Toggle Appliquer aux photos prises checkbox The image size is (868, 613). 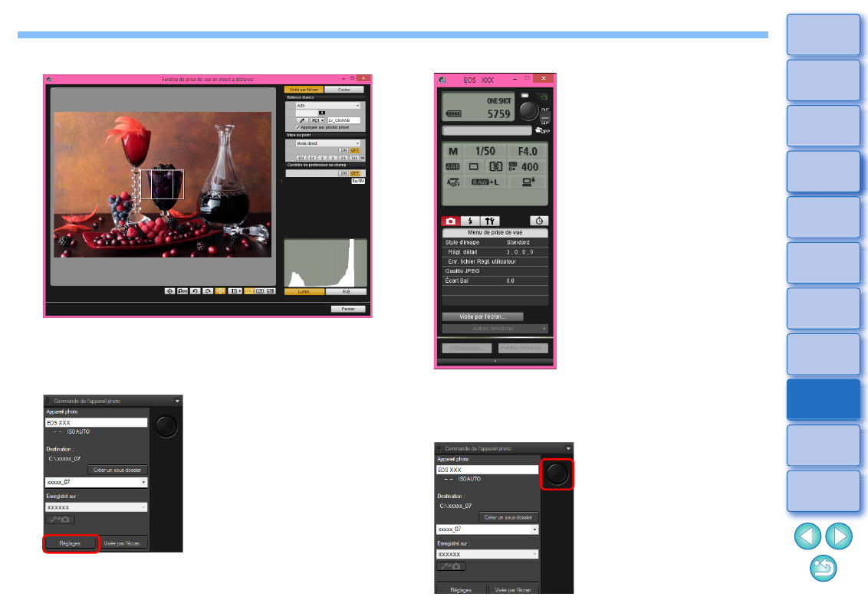298,127
